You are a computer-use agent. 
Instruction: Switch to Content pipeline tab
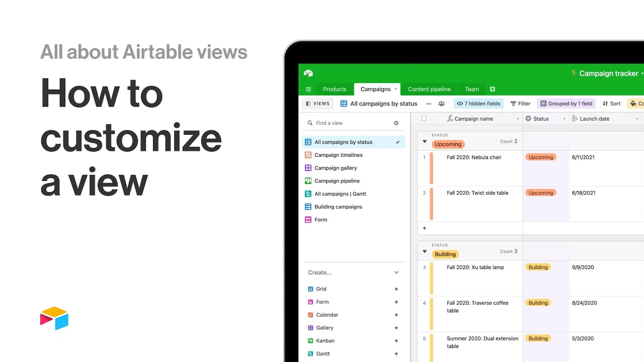pos(429,89)
